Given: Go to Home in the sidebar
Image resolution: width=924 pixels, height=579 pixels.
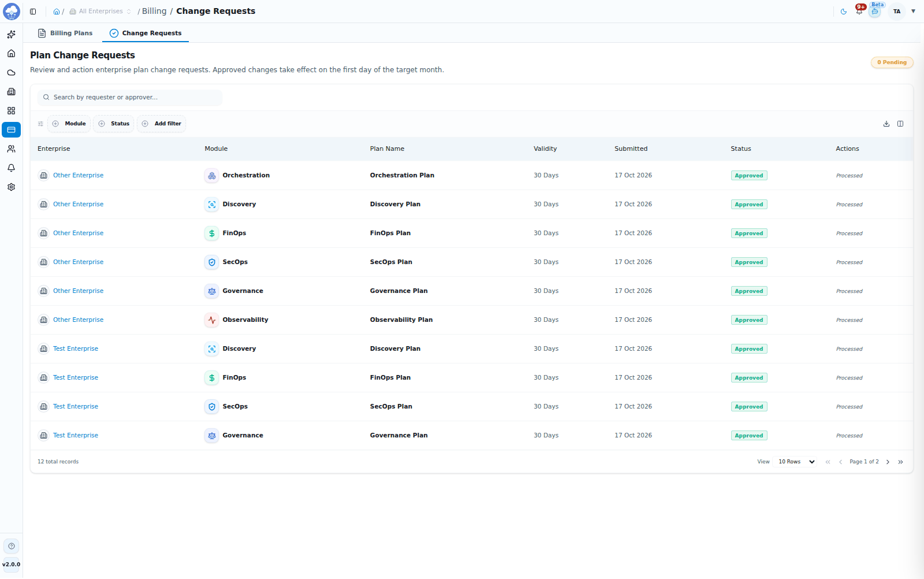Looking at the screenshot, I should 11,54.
